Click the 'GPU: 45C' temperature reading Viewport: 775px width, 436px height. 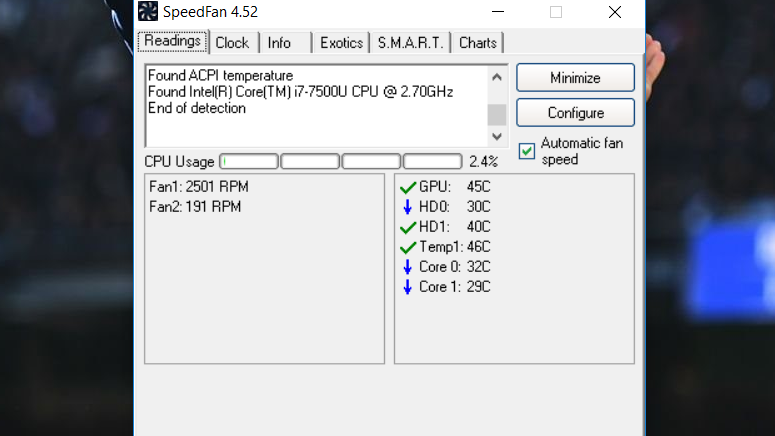455,187
